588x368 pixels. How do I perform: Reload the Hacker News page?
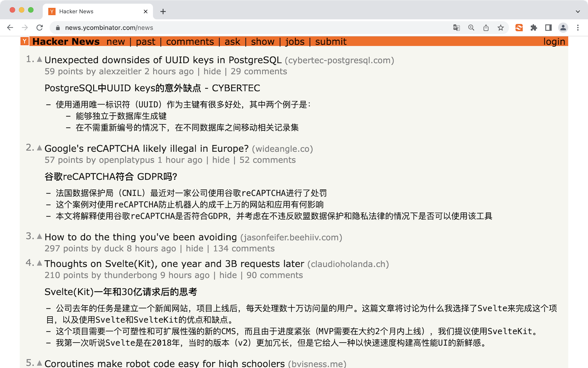pos(40,28)
